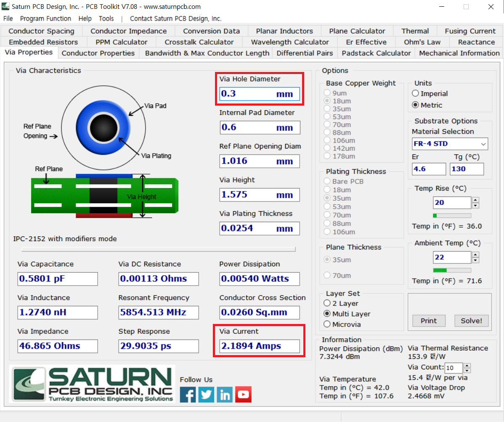The image size is (504, 422).
Task: Switch to the Embedded Resistors tab
Action: [43, 42]
